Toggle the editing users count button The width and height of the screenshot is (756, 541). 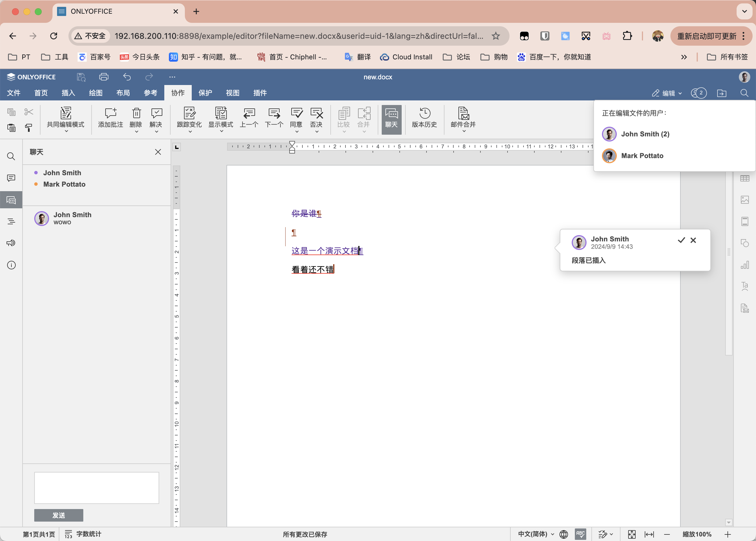(x=699, y=93)
